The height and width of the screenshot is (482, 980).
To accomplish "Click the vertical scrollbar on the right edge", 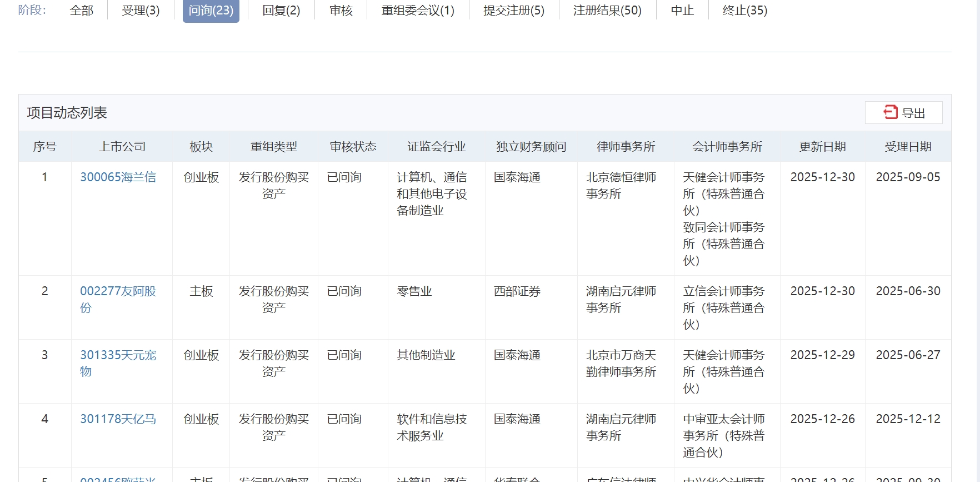I will [978, 241].
